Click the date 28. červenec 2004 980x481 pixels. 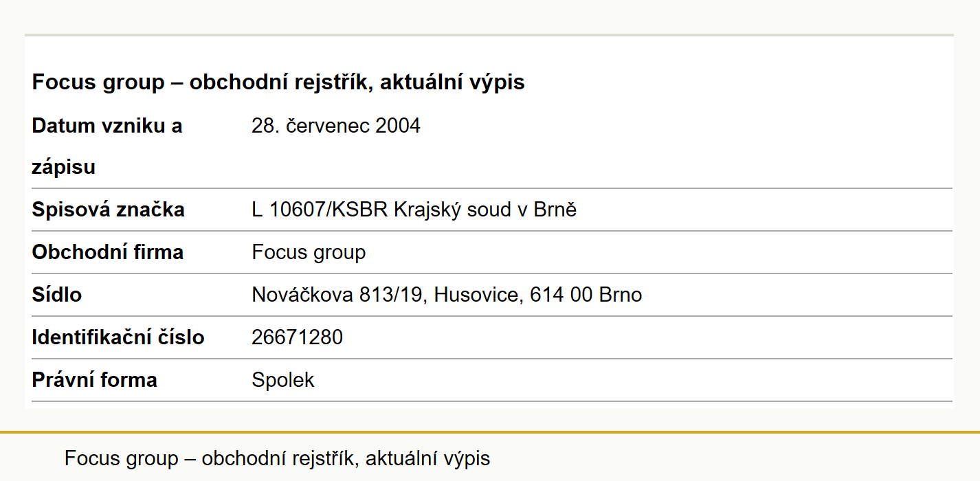pyautogui.click(x=336, y=126)
